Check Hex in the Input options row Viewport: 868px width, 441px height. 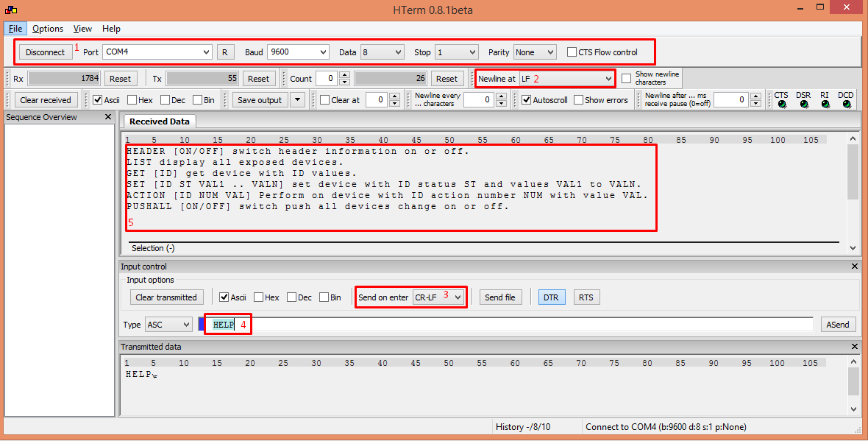coord(259,297)
